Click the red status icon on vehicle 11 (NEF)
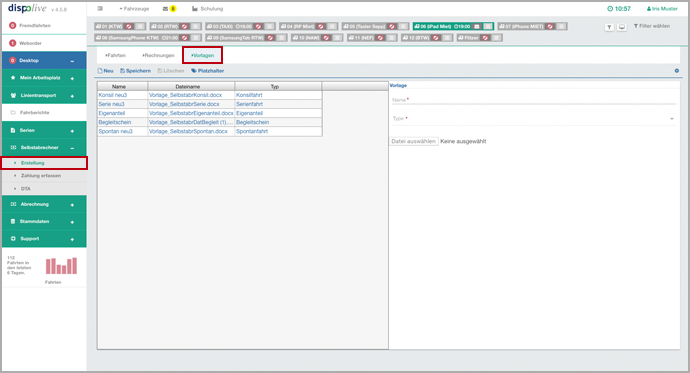The width and height of the screenshot is (690, 373). 380,38
